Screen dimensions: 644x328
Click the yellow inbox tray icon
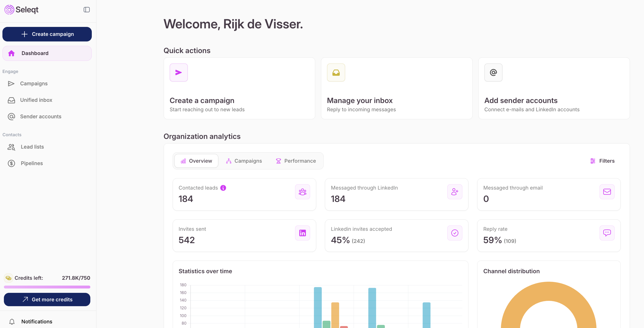pos(336,72)
